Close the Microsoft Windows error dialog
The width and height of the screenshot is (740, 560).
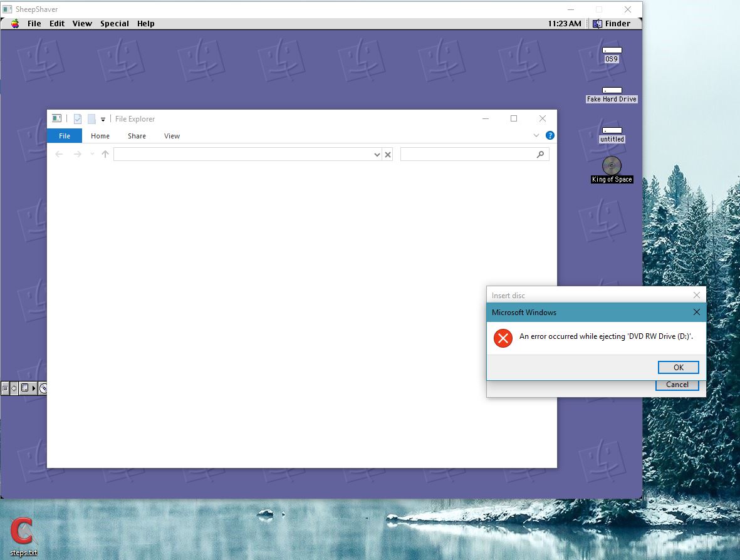pyautogui.click(x=697, y=313)
